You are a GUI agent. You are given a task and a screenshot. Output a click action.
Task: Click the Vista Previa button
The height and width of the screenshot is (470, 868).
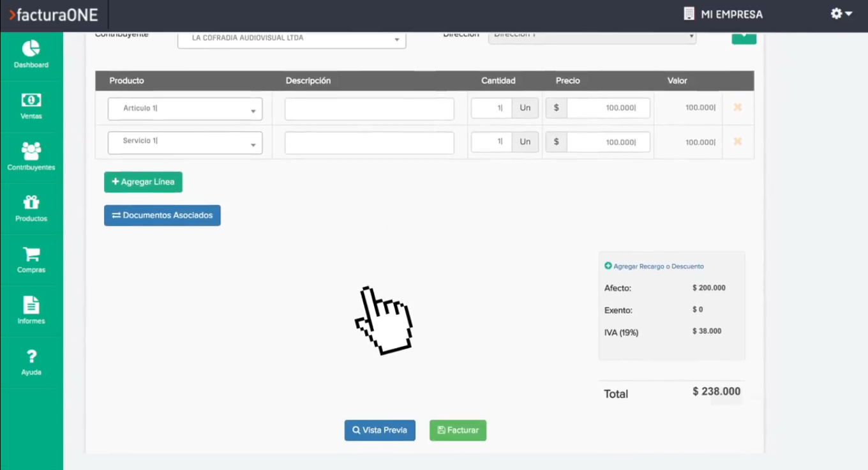tap(380, 430)
